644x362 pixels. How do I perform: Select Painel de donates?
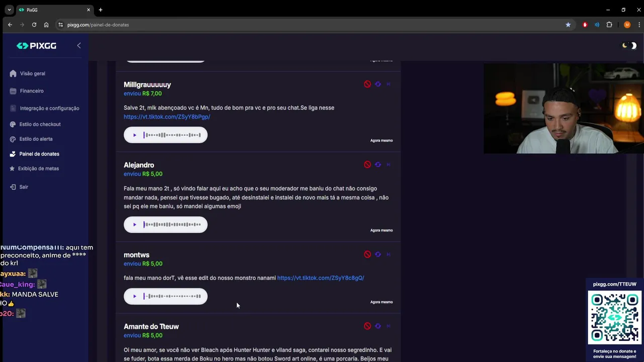[x=39, y=154]
